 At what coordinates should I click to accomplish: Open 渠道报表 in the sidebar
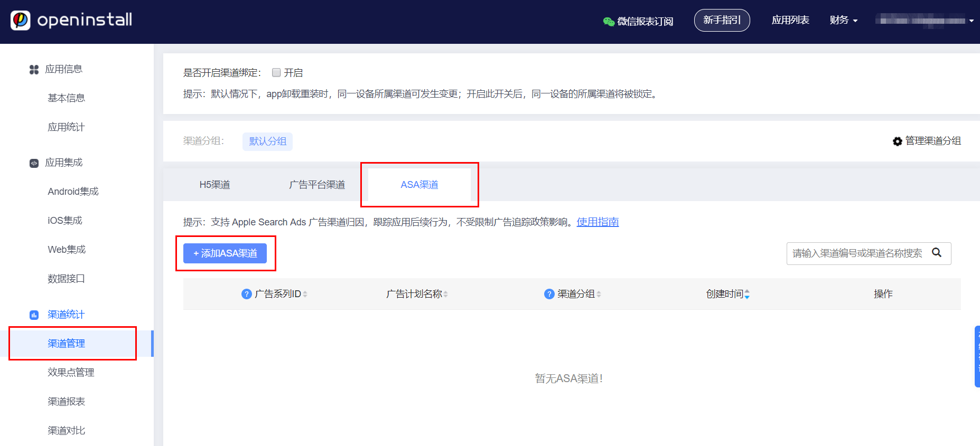click(66, 402)
